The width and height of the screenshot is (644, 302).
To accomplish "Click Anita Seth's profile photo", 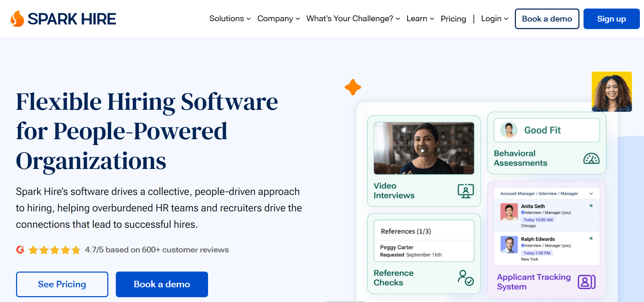I will (x=509, y=212).
